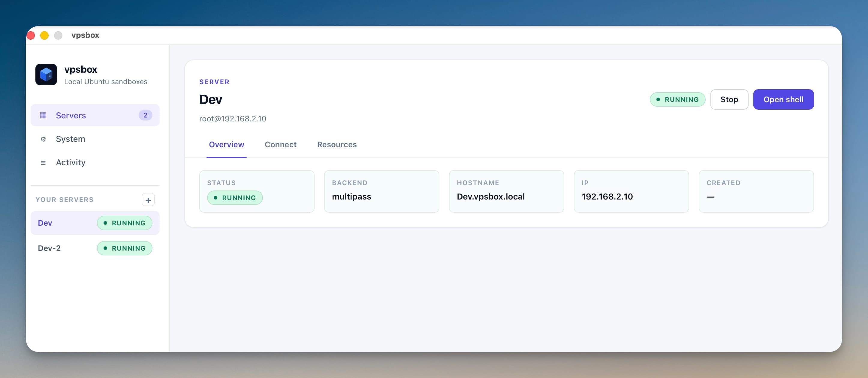Click the RUNNING badge next to the Dev title

(x=677, y=99)
